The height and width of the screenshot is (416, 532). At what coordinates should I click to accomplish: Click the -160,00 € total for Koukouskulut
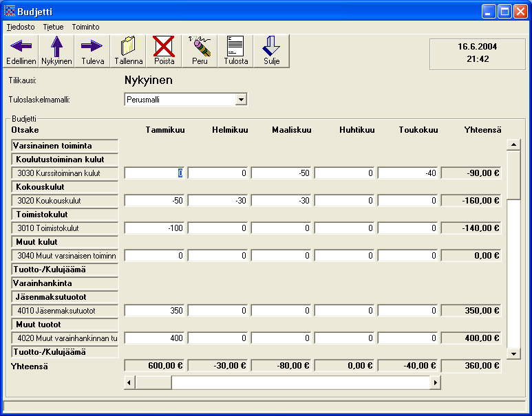pyautogui.click(x=471, y=201)
